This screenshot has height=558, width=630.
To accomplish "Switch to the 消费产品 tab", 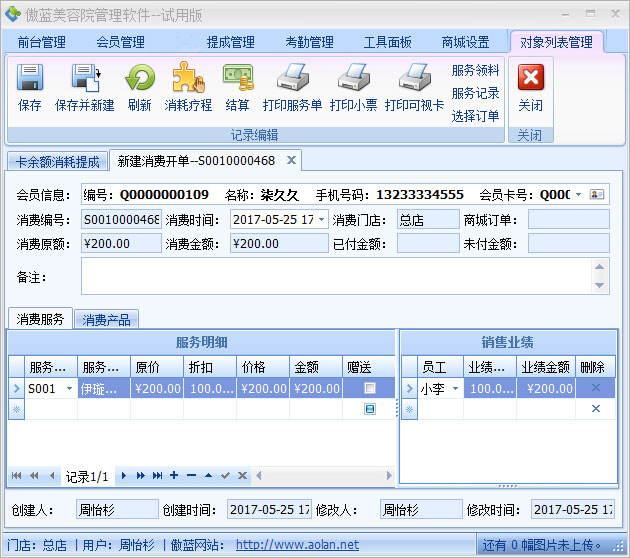I will tap(107, 320).
